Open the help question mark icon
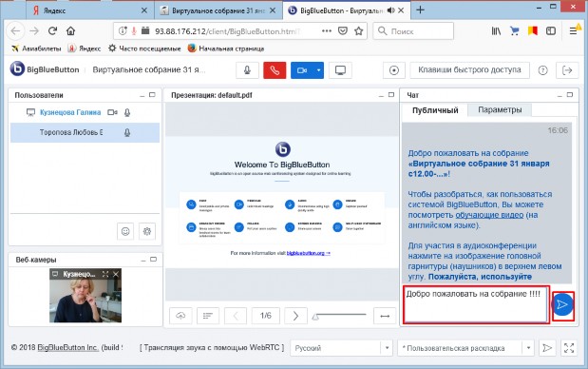The height and width of the screenshot is (369, 588). (x=542, y=70)
